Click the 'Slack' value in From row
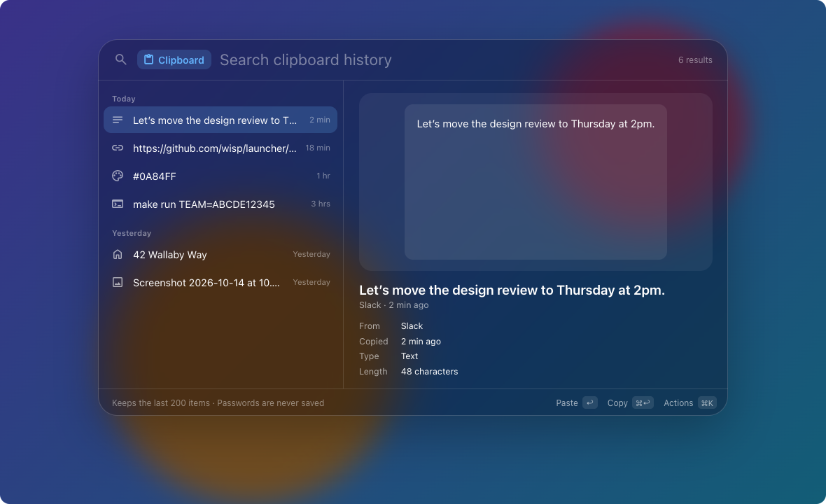Image resolution: width=826 pixels, height=504 pixels. (x=412, y=326)
